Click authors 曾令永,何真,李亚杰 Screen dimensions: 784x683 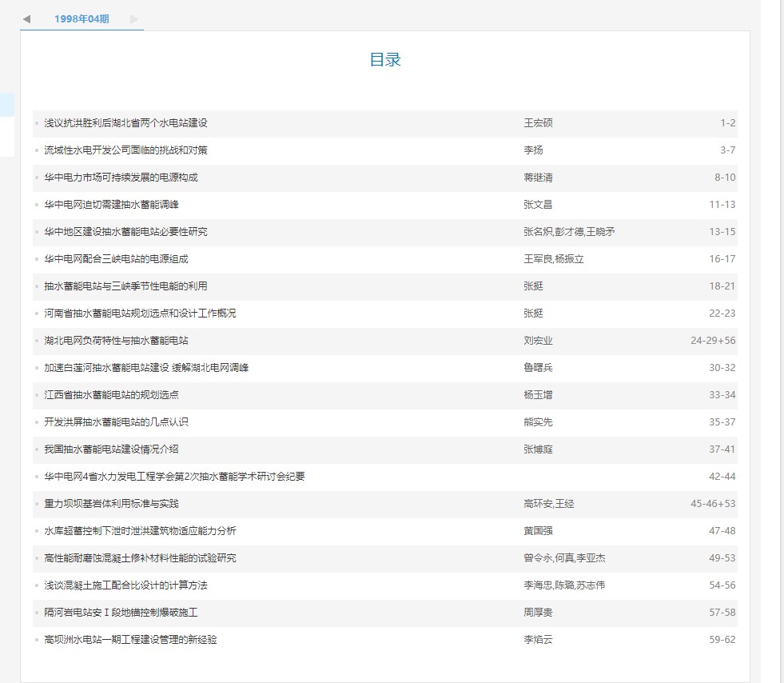[x=564, y=558]
